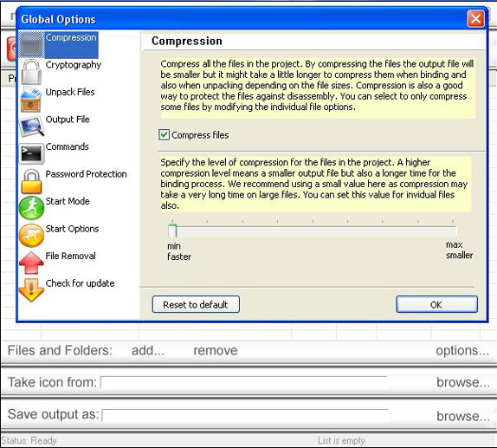Click the Reset to default button
This screenshot has height=448, width=497.
pos(196,305)
